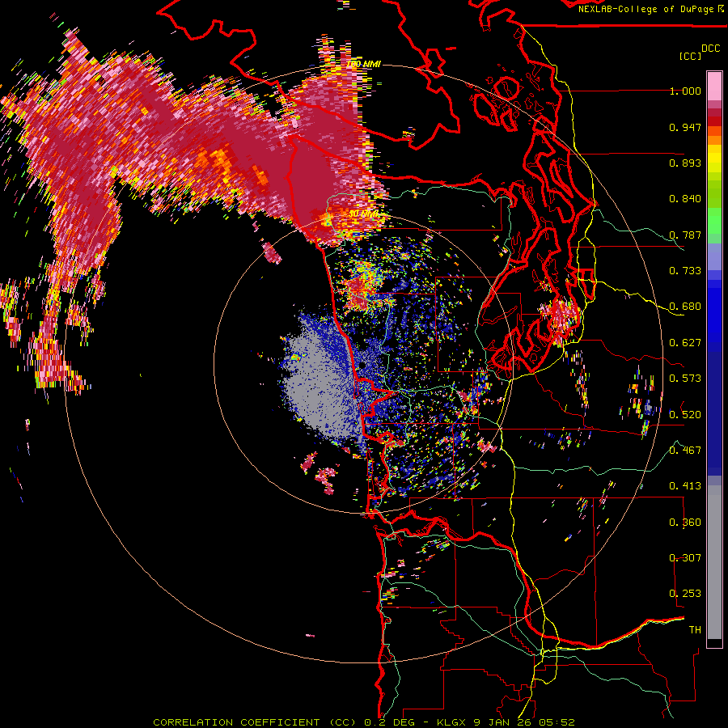Click the 0.360 scale value
Screen dimensions: 728x728
click(x=685, y=523)
